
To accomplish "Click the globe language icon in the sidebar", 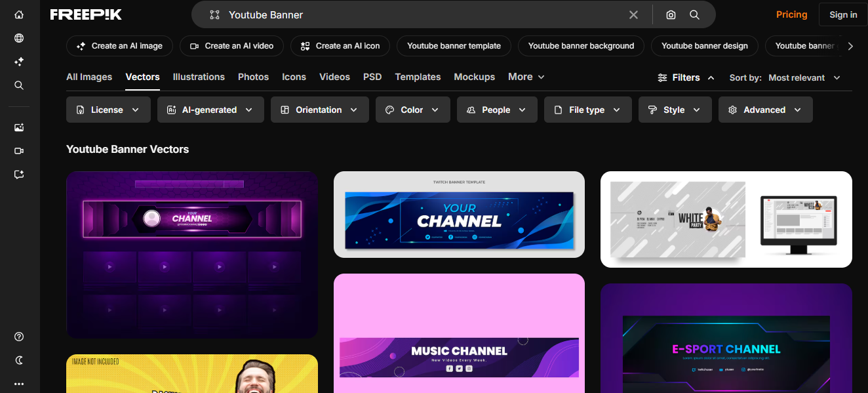I will (18, 37).
